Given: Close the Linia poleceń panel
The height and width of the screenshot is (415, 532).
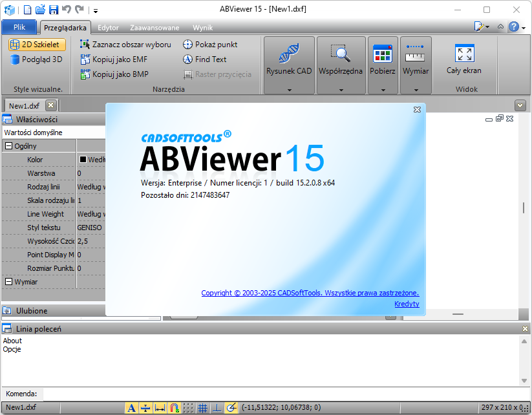Looking at the screenshot, I should pyautogui.click(x=525, y=328).
